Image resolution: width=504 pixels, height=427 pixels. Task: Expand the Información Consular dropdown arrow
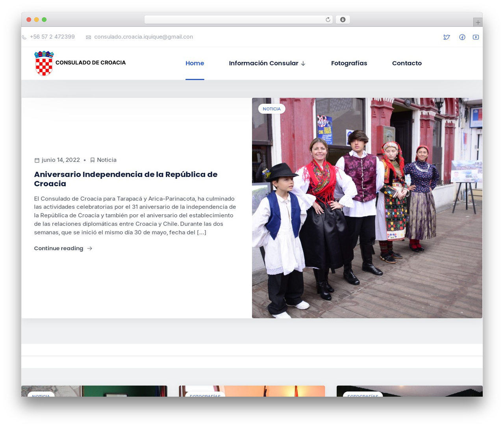click(x=303, y=63)
